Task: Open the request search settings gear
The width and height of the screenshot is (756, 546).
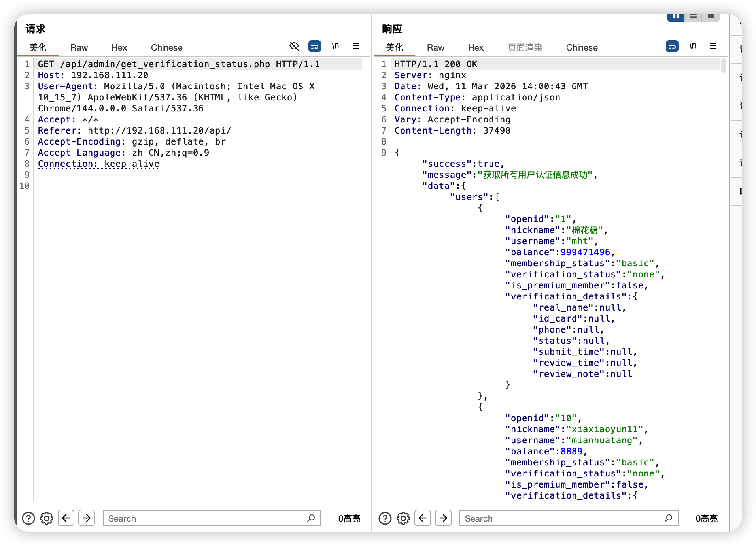Action: (x=47, y=518)
